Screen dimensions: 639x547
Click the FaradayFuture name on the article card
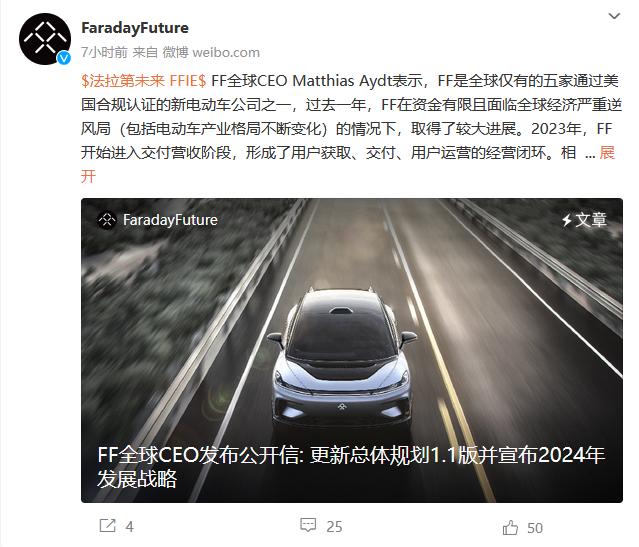pos(170,220)
